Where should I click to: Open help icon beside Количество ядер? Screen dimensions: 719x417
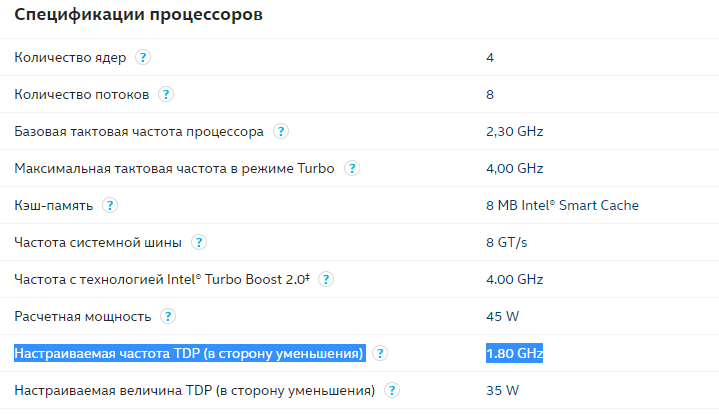pyautogui.click(x=143, y=57)
